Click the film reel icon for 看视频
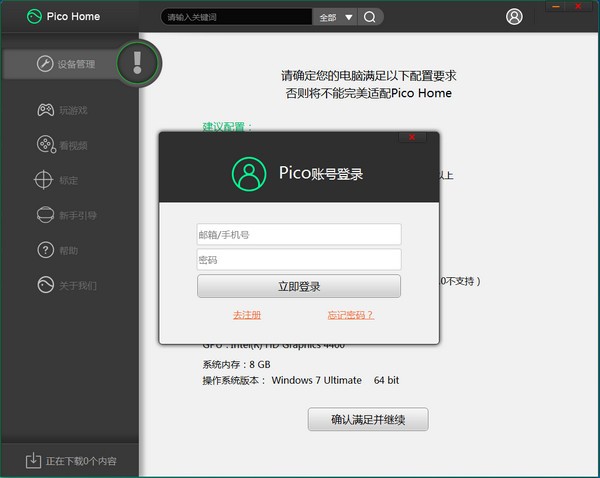This screenshot has height=478, width=600. click(x=46, y=145)
